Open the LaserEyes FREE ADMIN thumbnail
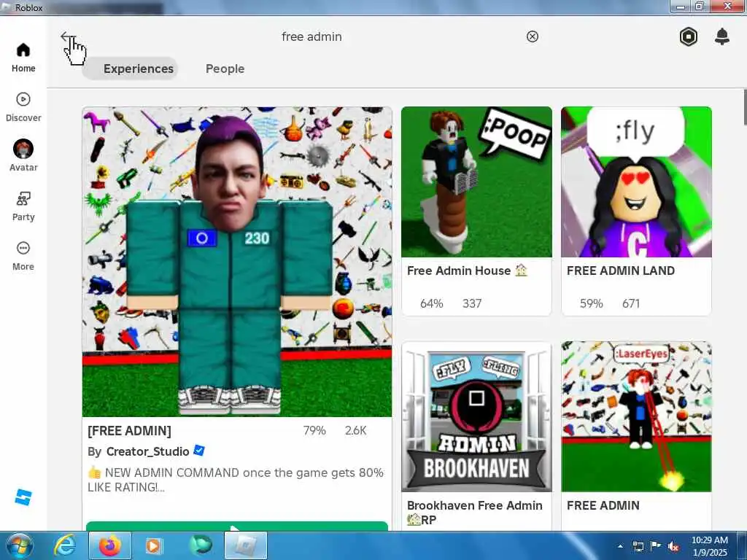747x560 pixels. 636,416
